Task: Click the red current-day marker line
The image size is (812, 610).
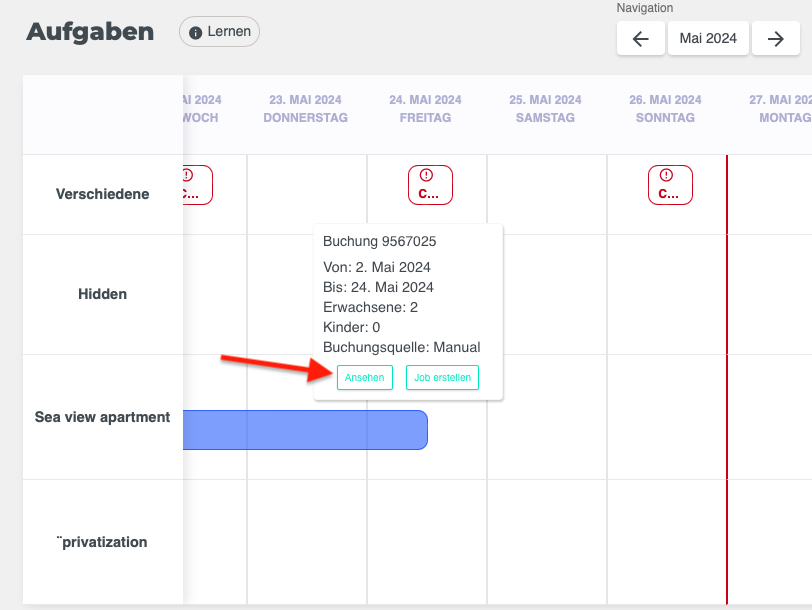Action: (x=727, y=450)
